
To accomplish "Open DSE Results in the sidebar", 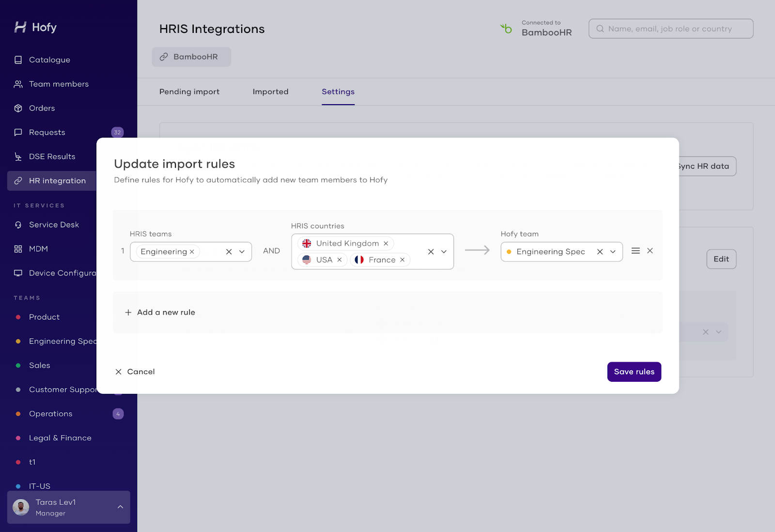I will click(52, 156).
